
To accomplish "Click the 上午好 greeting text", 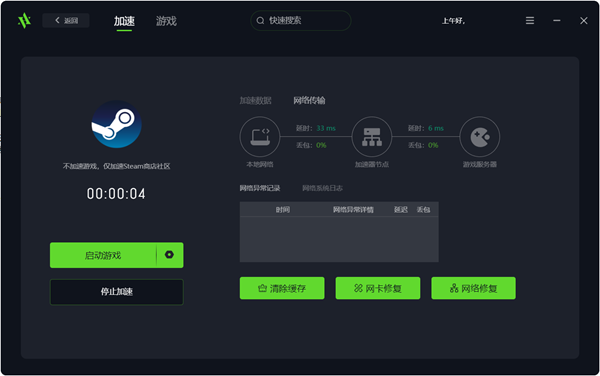I will [453, 21].
